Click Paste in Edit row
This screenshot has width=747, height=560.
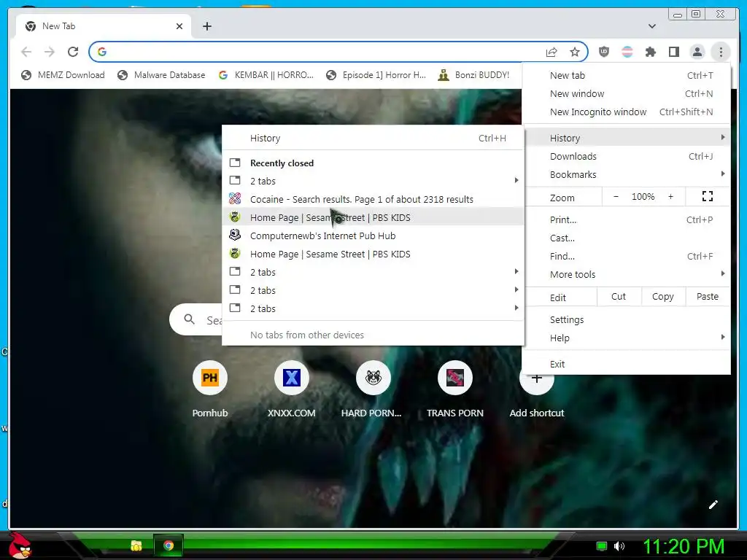pos(707,297)
